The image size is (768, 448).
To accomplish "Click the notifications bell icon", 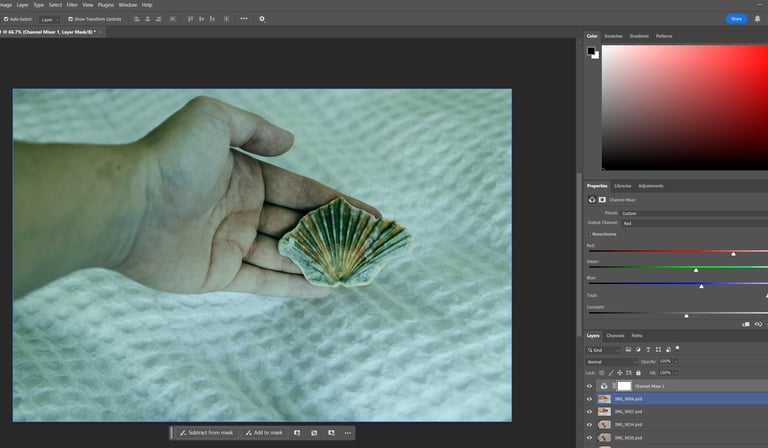I will click(x=757, y=18).
